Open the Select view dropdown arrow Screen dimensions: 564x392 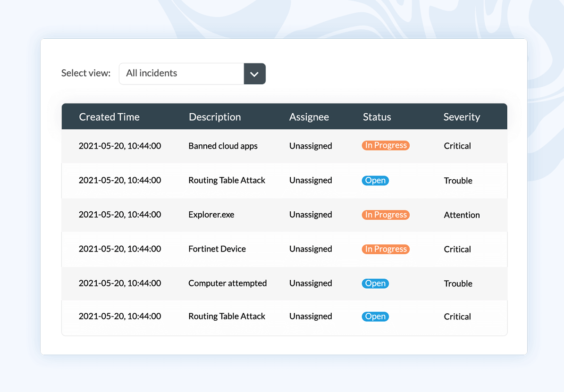click(x=255, y=74)
